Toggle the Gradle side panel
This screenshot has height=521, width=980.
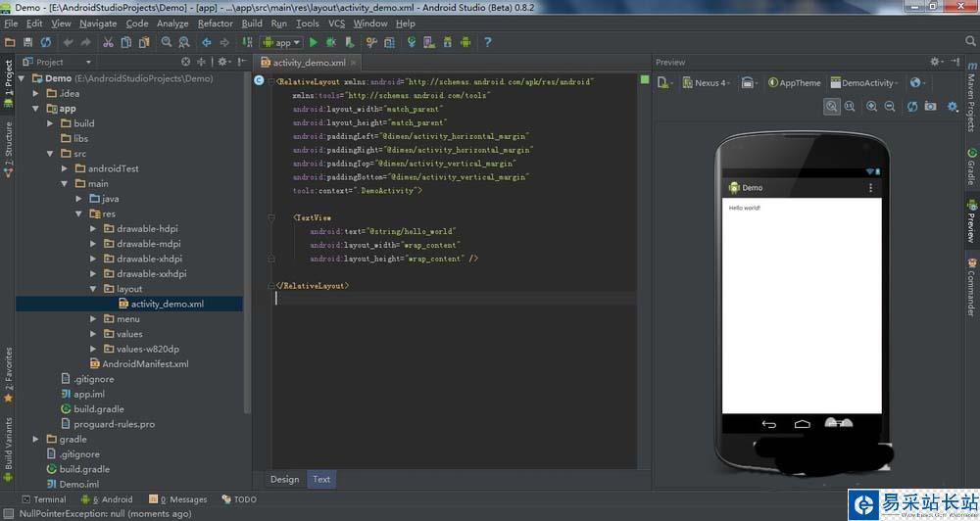tap(972, 166)
